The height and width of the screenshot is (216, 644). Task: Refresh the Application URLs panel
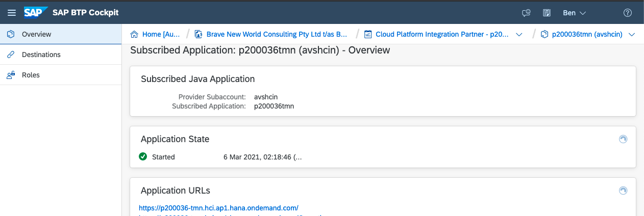[x=623, y=191]
